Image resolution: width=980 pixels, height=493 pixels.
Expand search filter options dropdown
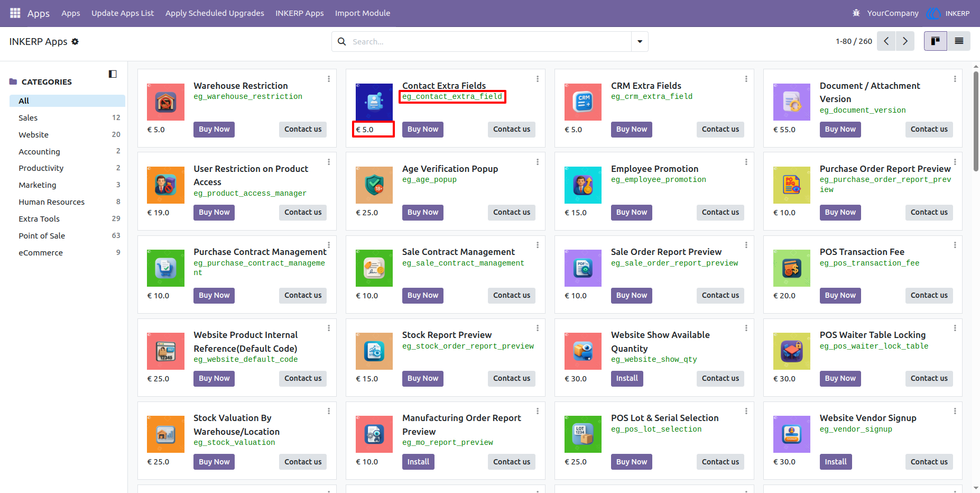click(640, 41)
